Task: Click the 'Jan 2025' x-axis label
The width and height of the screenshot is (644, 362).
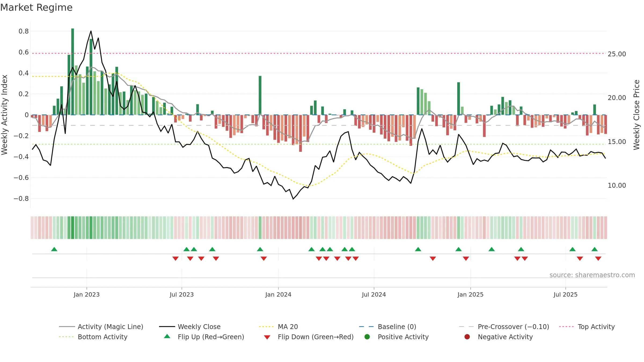Action: point(470,295)
